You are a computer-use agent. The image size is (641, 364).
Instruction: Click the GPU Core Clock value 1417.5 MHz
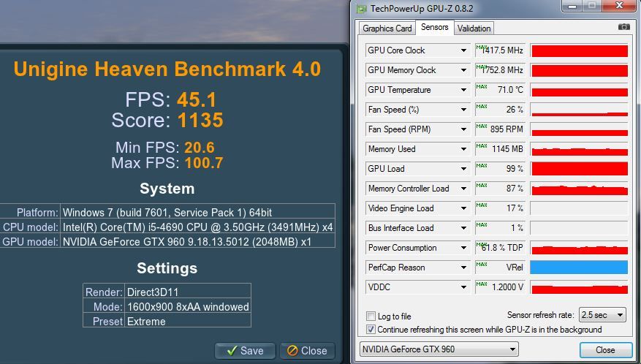(x=502, y=50)
